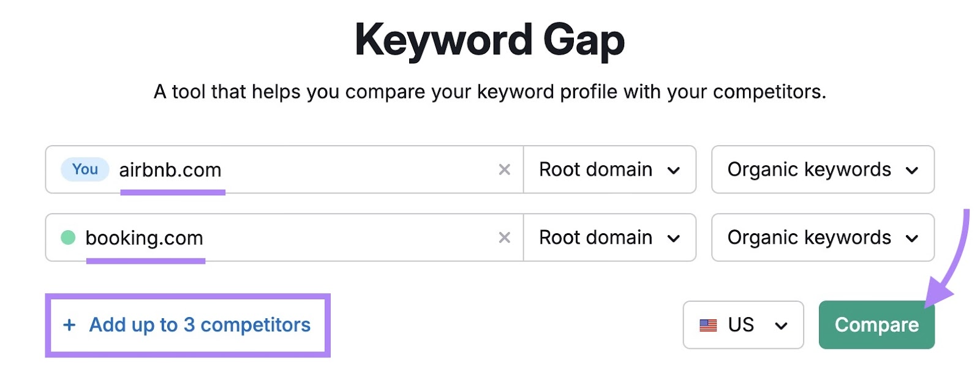Open the US country location dropdown
The height and width of the screenshot is (385, 980).
[x=743, y=325]
